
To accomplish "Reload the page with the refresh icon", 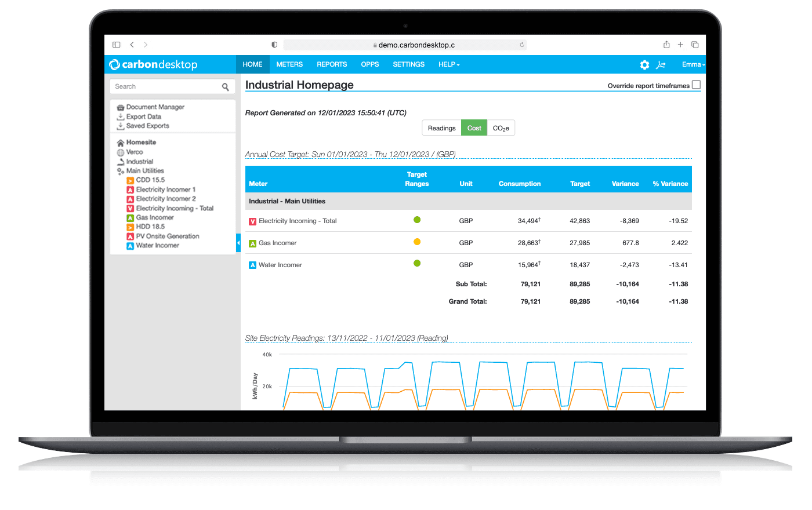I will (x=522, y=45).
